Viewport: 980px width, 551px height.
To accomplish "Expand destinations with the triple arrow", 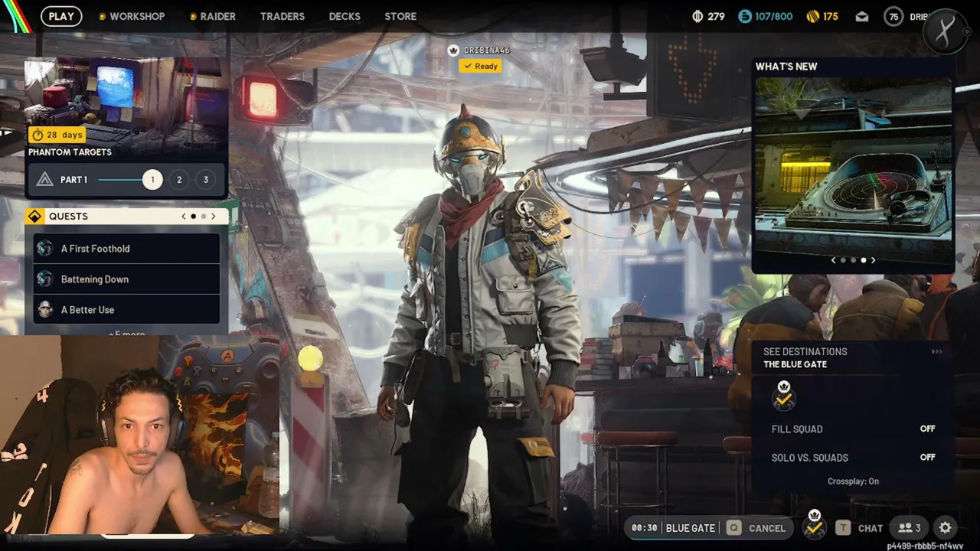I will (x=936, y=352).
